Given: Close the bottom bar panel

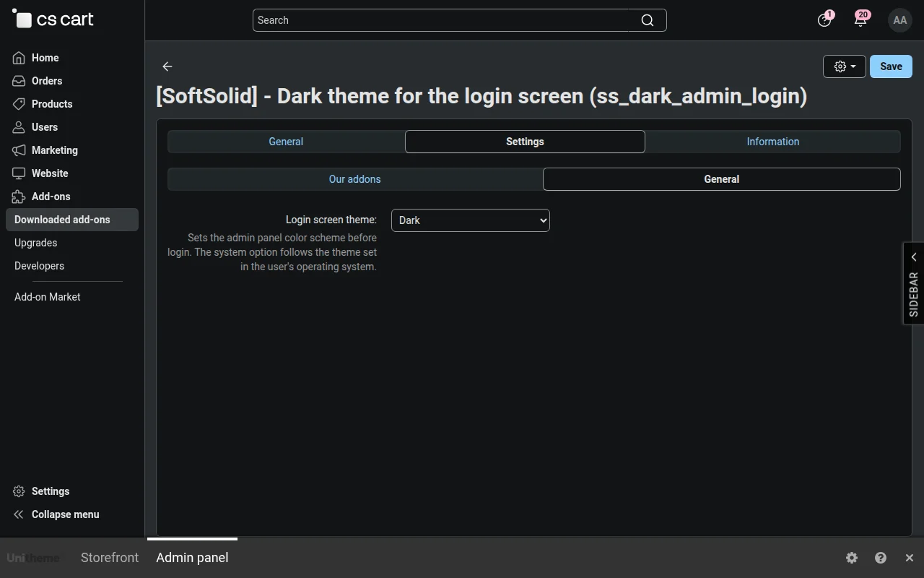Looking at the screenshot, I should [910, 558].
